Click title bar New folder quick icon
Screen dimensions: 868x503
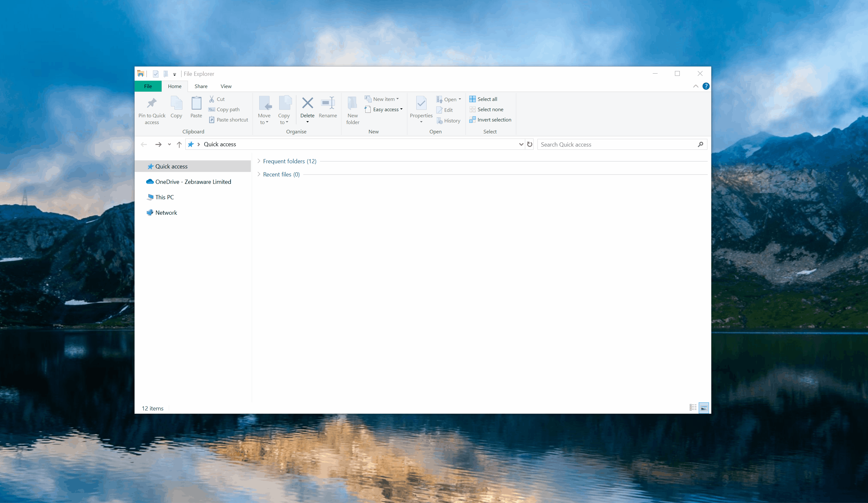click(166, 74)
